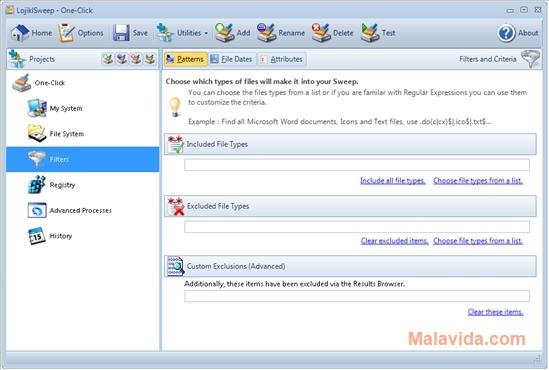Click the small test icon at the right of the Projects header
The height and width of the screenshot is (370, 549).
(x=150, y=59)
